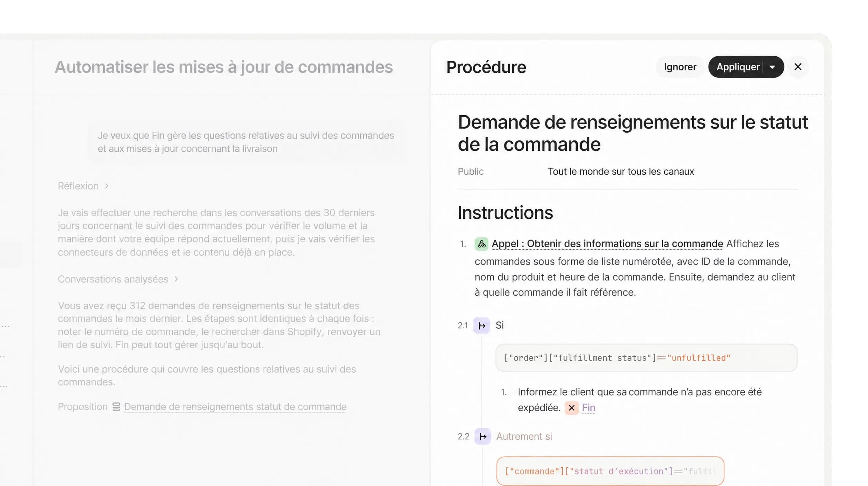Click the paragraph Voici une procédure qui couvre
The width and height of the screenshot is (868, 486).
[x=207, y=376]
